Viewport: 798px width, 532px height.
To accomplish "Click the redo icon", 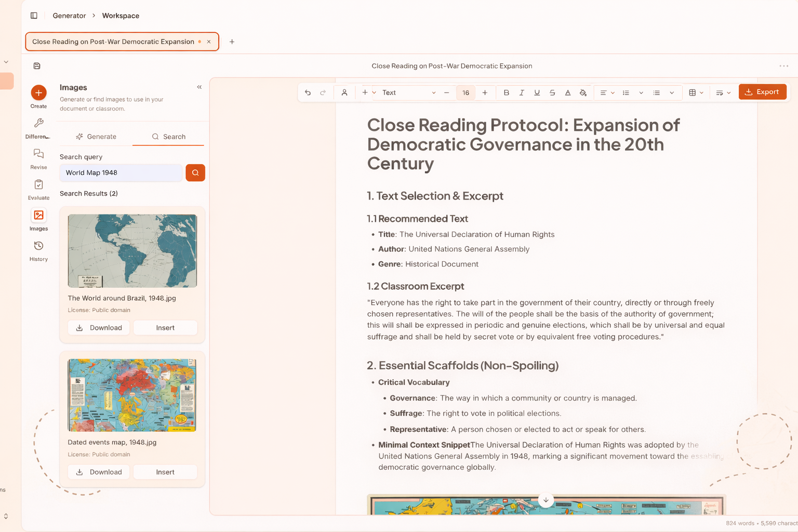I will point(323,92).
